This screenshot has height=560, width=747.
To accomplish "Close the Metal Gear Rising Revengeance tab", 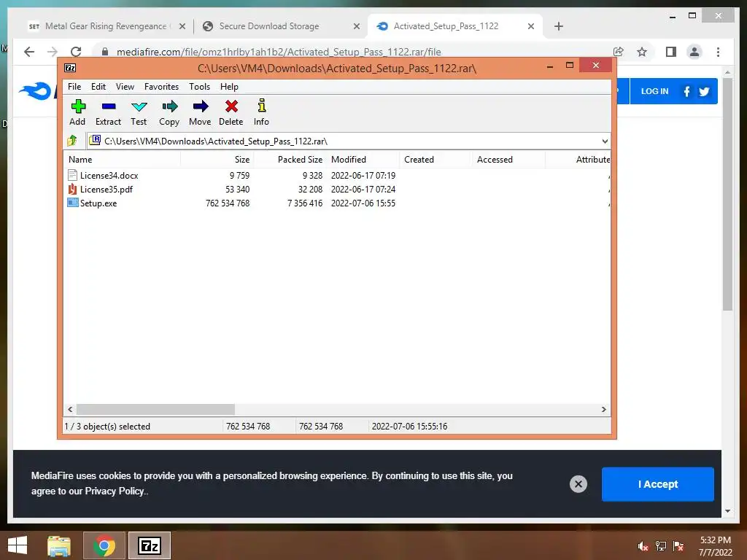I will tap(182, 26).
